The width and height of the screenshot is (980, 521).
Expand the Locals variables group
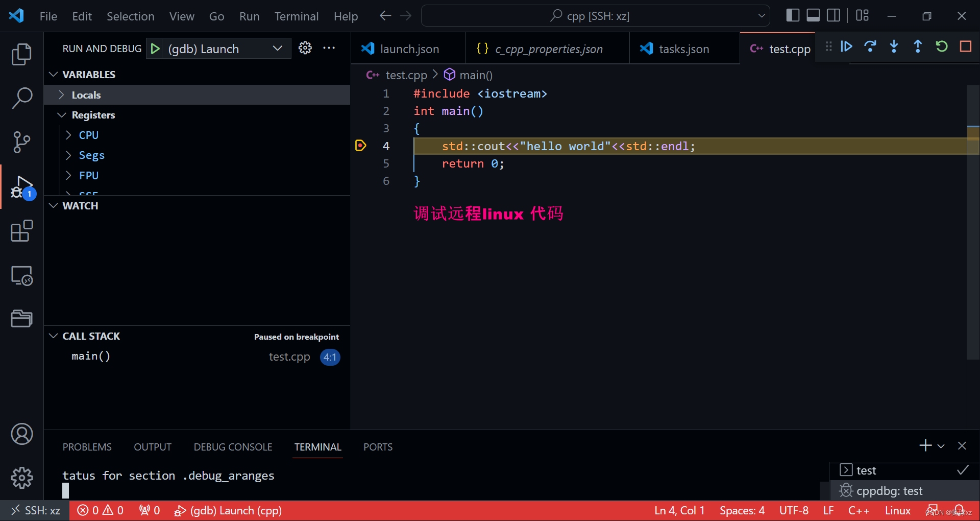[x=197, y=95]
